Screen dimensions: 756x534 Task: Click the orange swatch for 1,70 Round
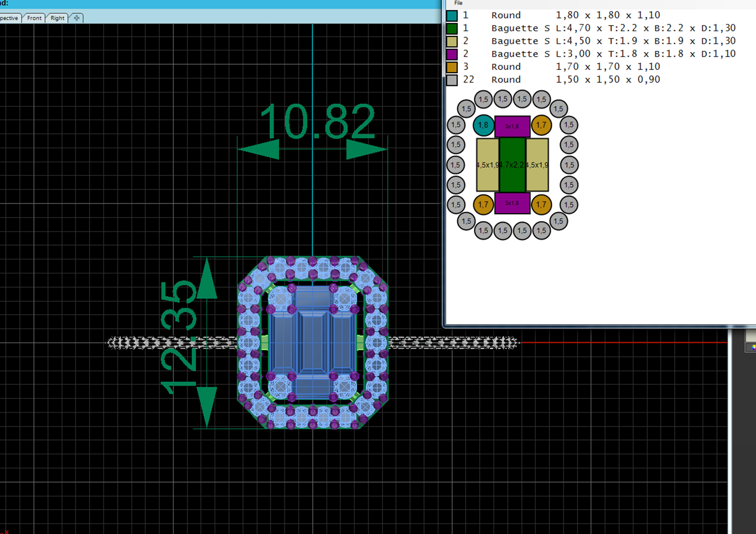(452, 67)
